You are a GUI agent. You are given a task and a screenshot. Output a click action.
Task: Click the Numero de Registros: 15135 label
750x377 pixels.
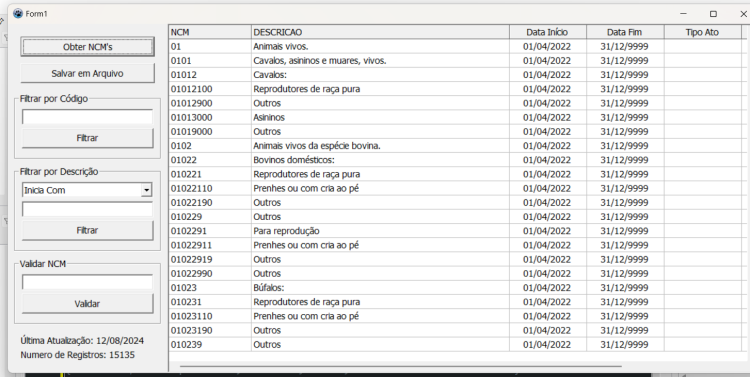click(77, 355)
